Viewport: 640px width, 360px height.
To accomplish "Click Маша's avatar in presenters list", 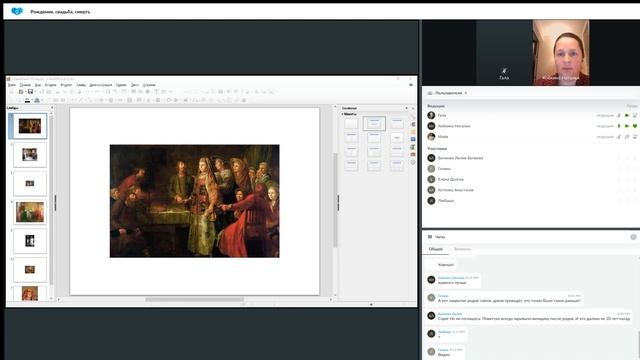I will click(x=431, y=137).
